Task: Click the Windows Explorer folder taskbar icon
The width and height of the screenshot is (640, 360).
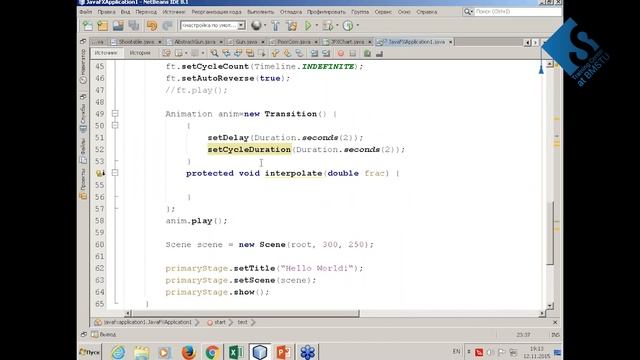Action: click(142, 352)
